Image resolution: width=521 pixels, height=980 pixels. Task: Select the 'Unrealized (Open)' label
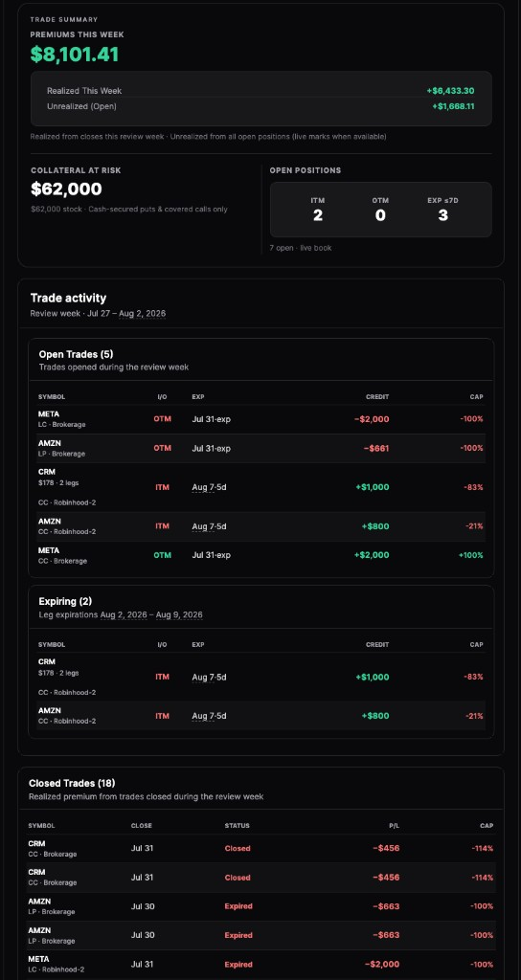(x=82, y=106)
